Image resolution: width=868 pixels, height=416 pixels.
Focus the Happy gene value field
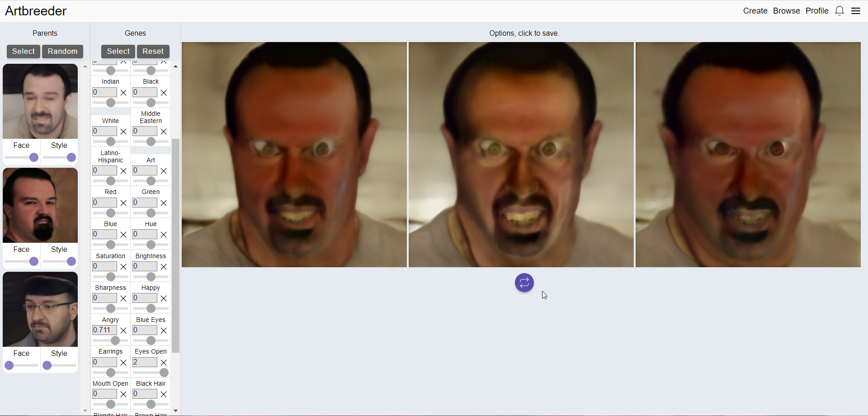tap(145, 298)
